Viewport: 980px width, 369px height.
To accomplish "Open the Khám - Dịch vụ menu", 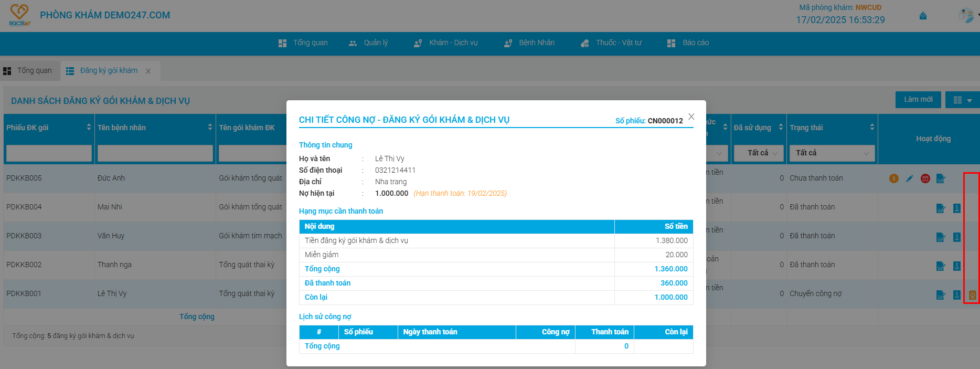I will [x=446, y=43].
